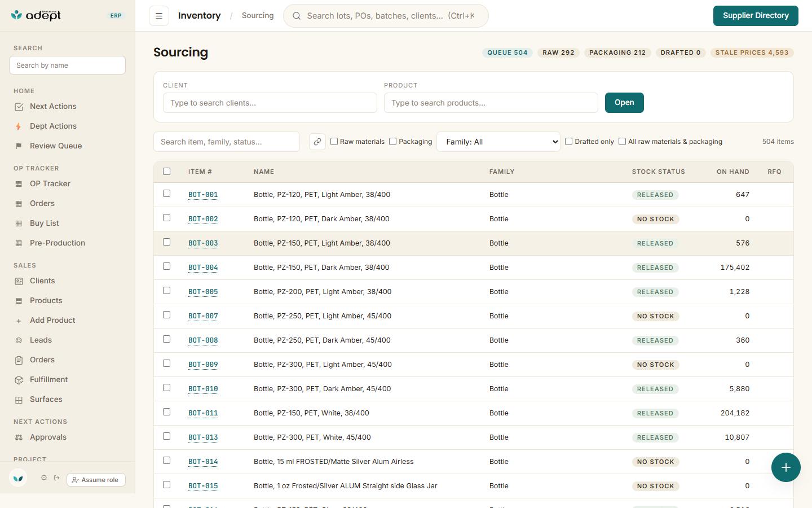Click the Products list icon
Image resolution: width=812 pixels, height=508 pixels.
(x=19, y=301)
